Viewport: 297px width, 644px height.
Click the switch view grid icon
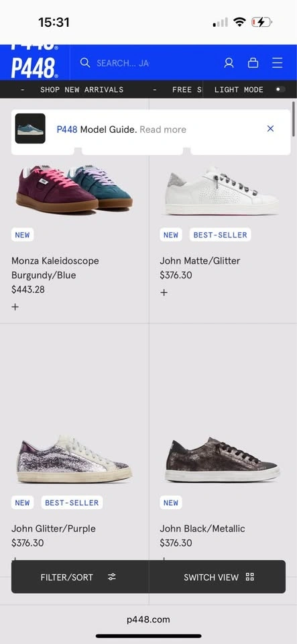250,577
